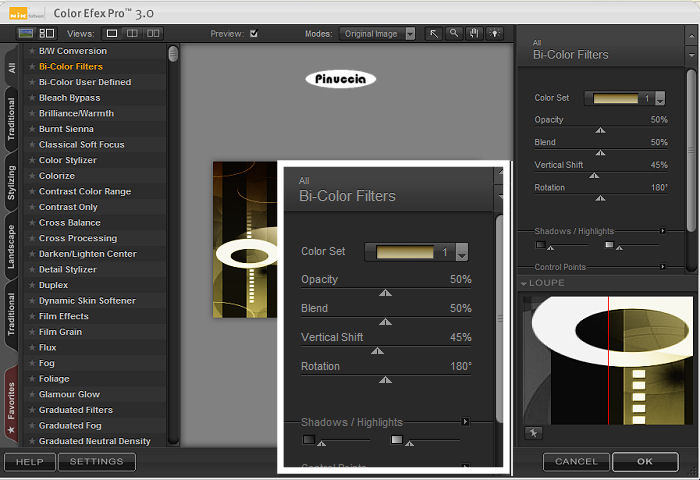
Task: Click the star beside Foliage
Action: 32,379
